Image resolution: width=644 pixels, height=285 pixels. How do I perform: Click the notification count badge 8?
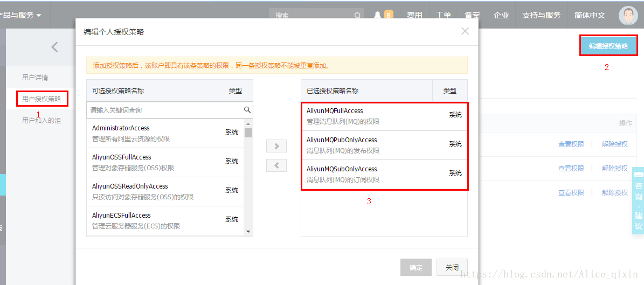[389, 16]
